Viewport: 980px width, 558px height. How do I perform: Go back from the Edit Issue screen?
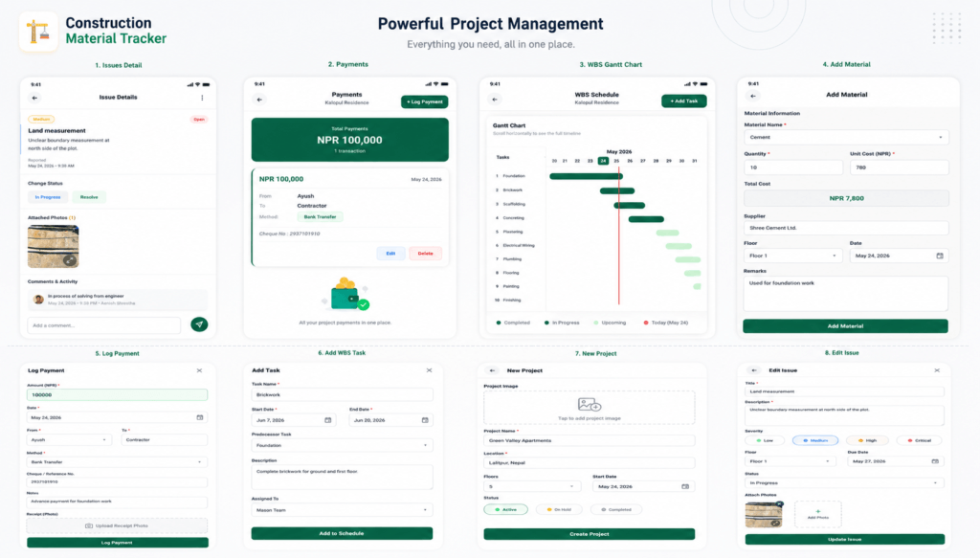pyautogui.click(x=754, y=370)
